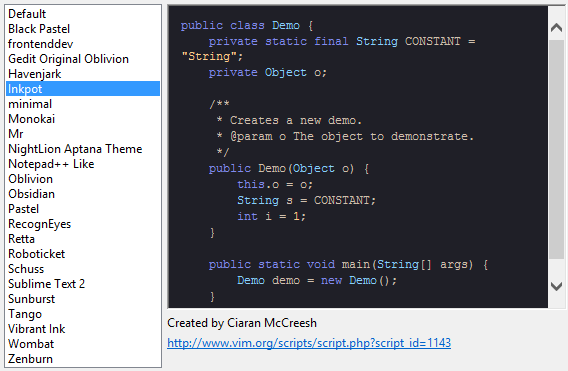Pick the Obsidian theme
This screenshot has height=371, width=568.
click(x=83, y=194)
